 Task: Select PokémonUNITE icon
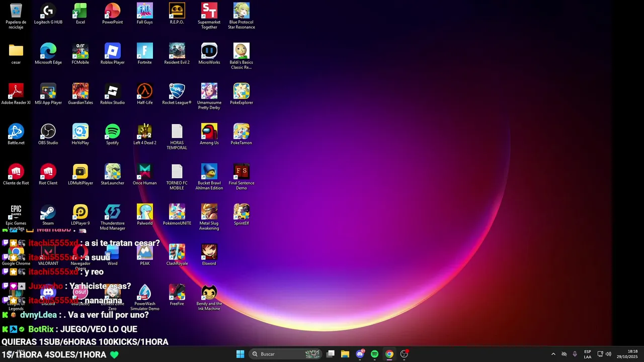pyautogui.click(x=177, y=215)
